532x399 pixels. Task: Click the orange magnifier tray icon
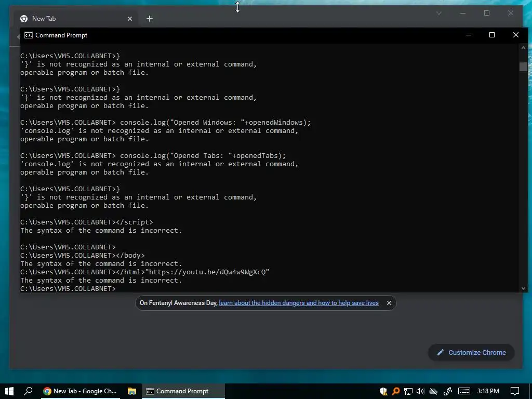395,391
